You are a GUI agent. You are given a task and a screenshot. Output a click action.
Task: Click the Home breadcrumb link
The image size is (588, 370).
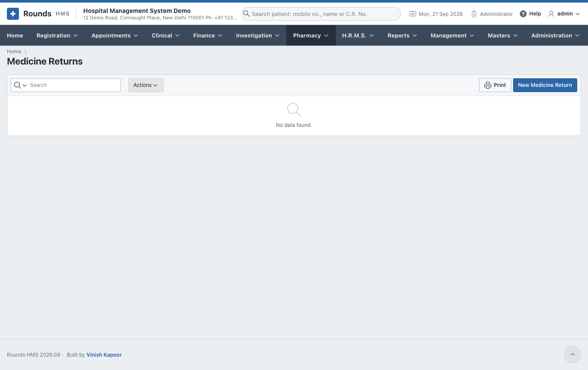coord(14,52)
